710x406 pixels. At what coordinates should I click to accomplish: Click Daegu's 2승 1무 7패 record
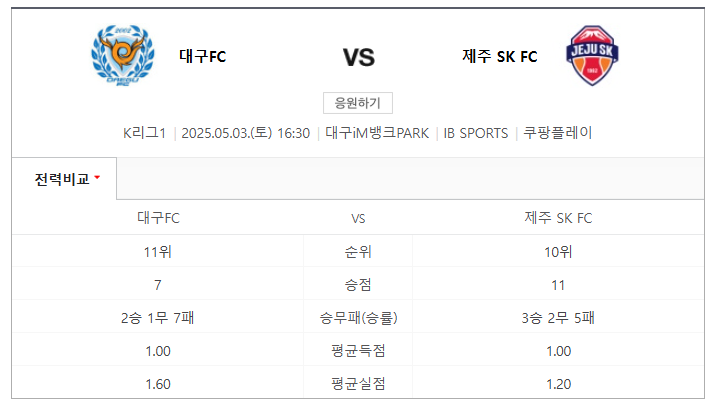(157, 318)
